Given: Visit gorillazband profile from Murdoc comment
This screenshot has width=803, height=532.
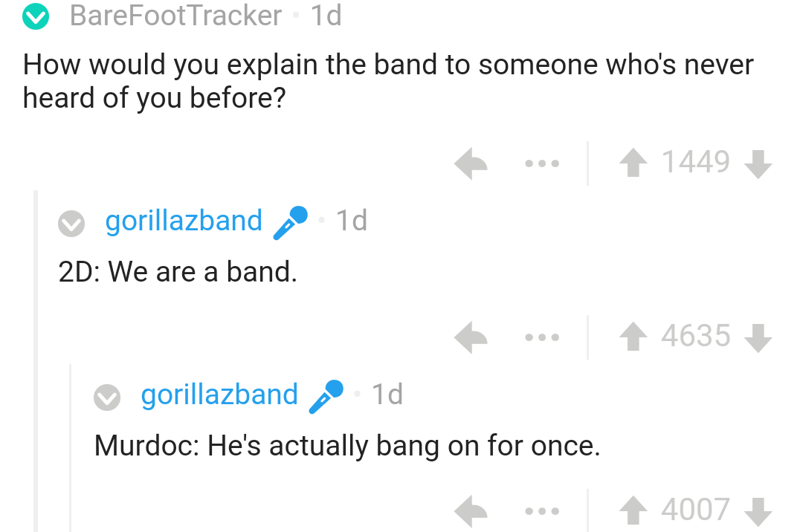Looking at the screenshot, I should tap(219, 395).
